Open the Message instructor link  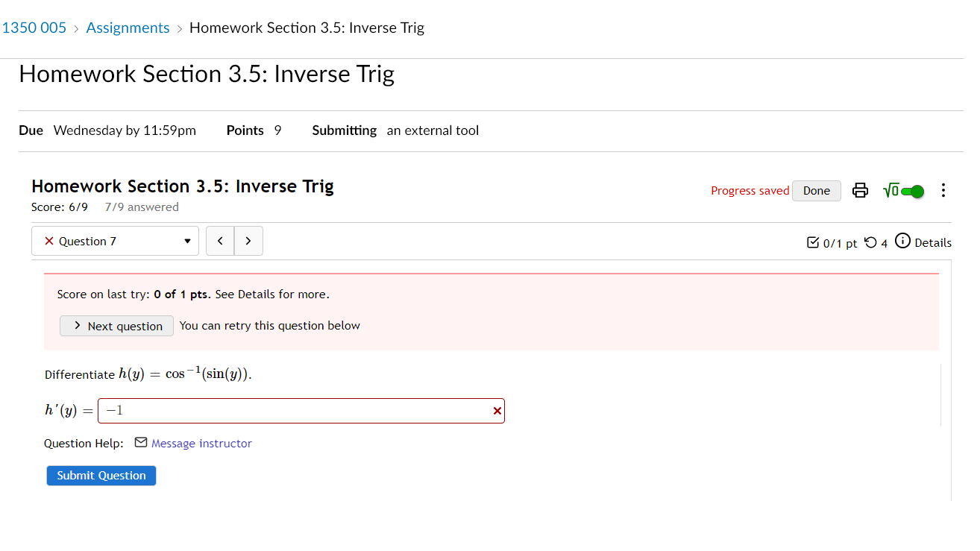[201, 444]
